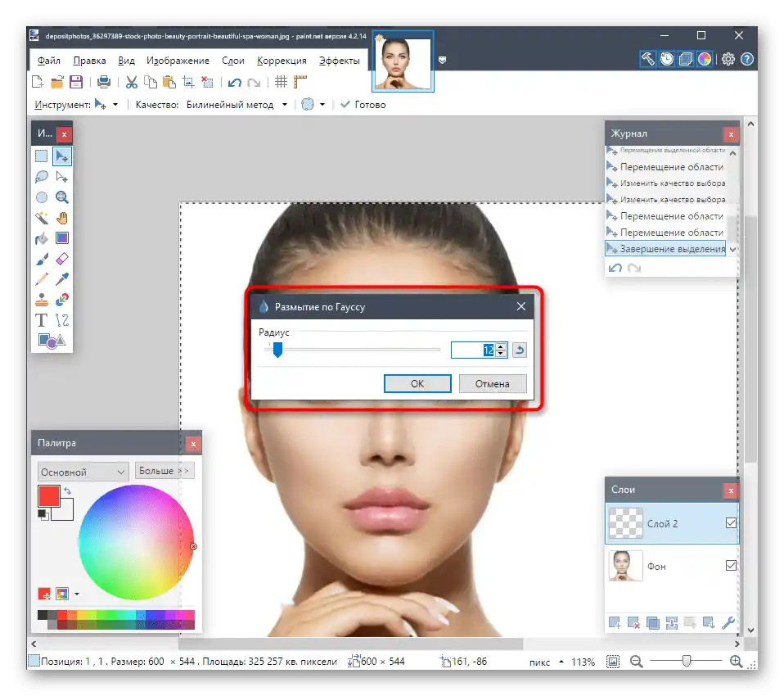This screenshot has width=784, height=696.
Task: Toggle visibility checkbox of Слой 2
Action: point(731,523)
